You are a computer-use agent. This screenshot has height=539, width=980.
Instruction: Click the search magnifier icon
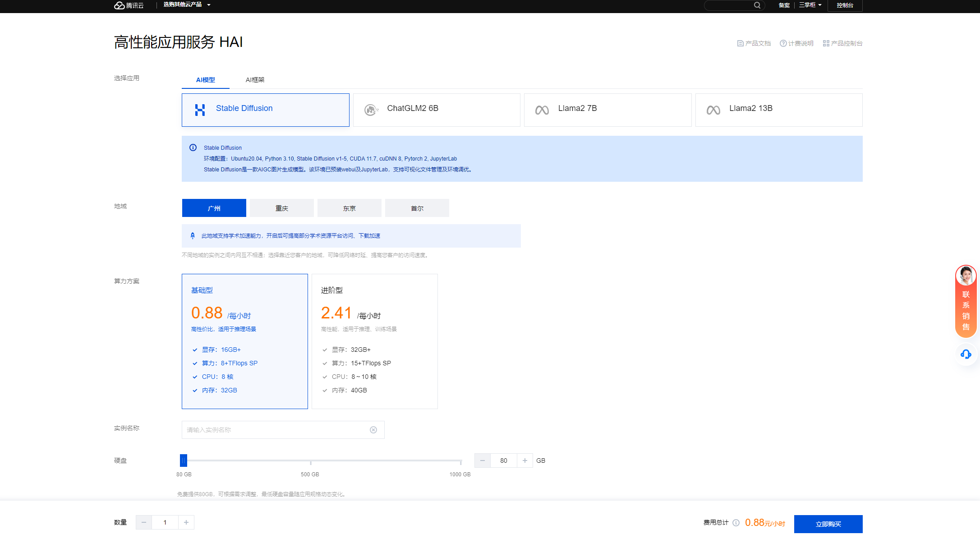tap(757, 5)
